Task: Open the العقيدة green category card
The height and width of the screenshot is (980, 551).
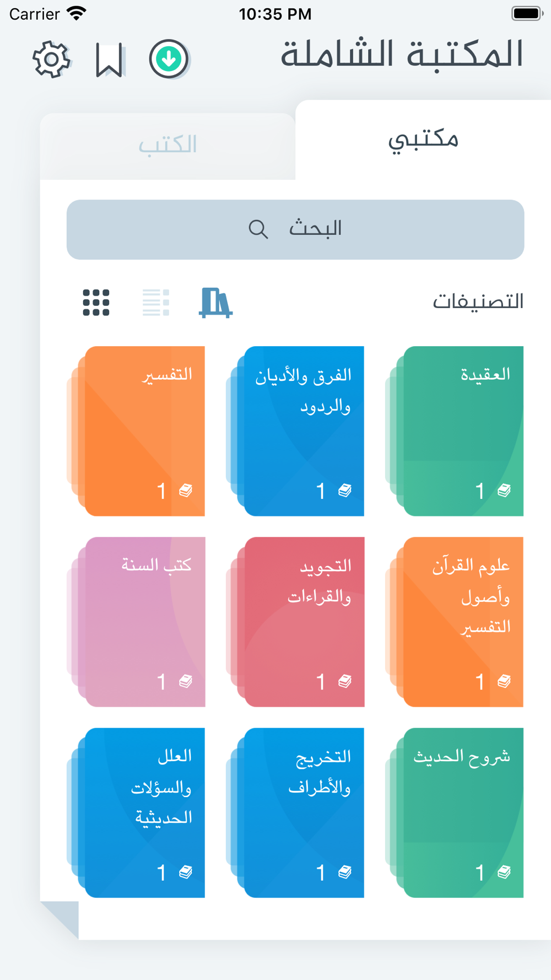Action: (455, 431)
